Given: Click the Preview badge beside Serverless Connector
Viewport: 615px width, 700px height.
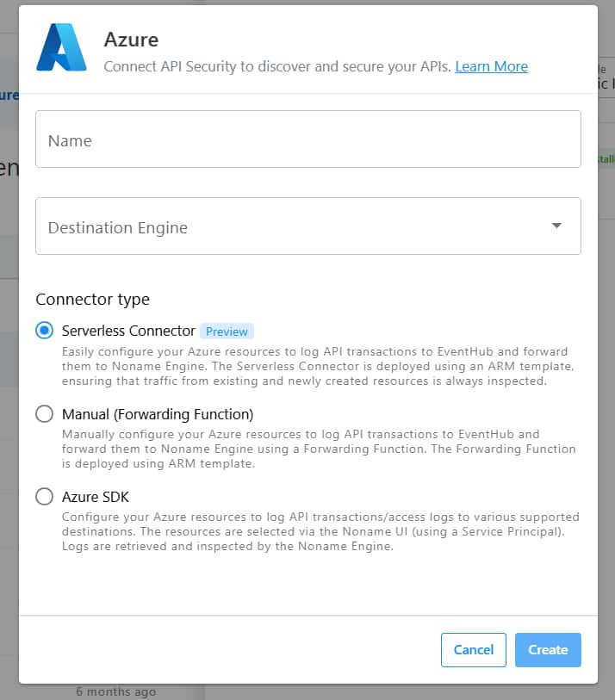Looking at the screenshot, I should (227, 331).
